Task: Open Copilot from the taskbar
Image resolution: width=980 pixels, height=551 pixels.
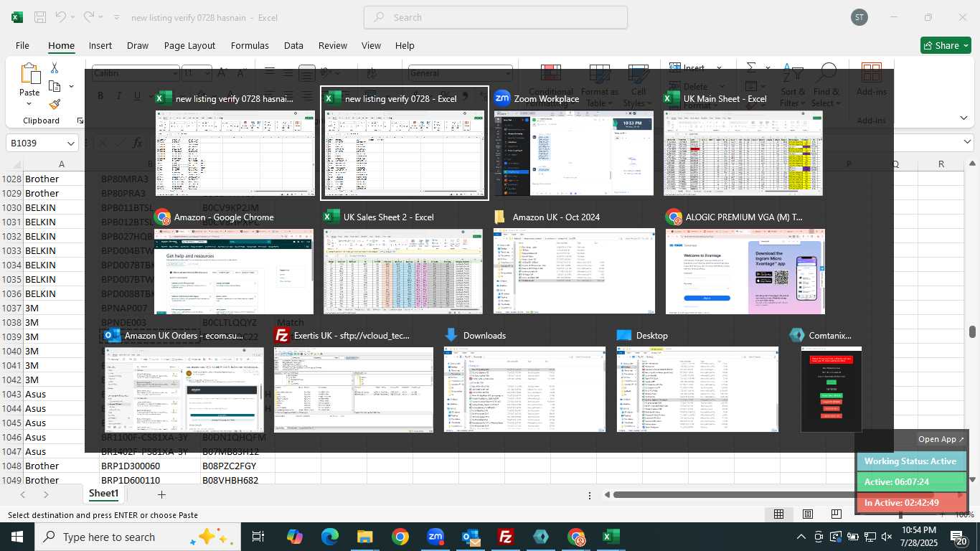Action: click(294, 537)
